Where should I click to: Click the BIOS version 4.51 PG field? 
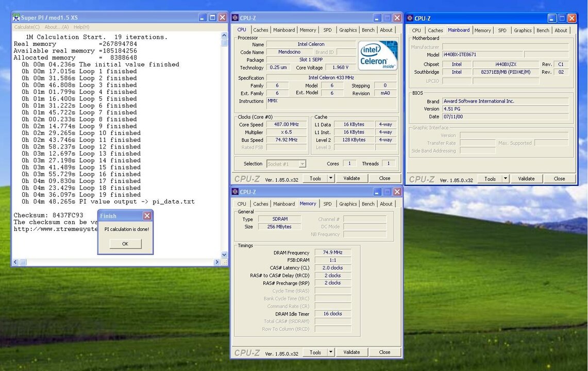(506, 109)
